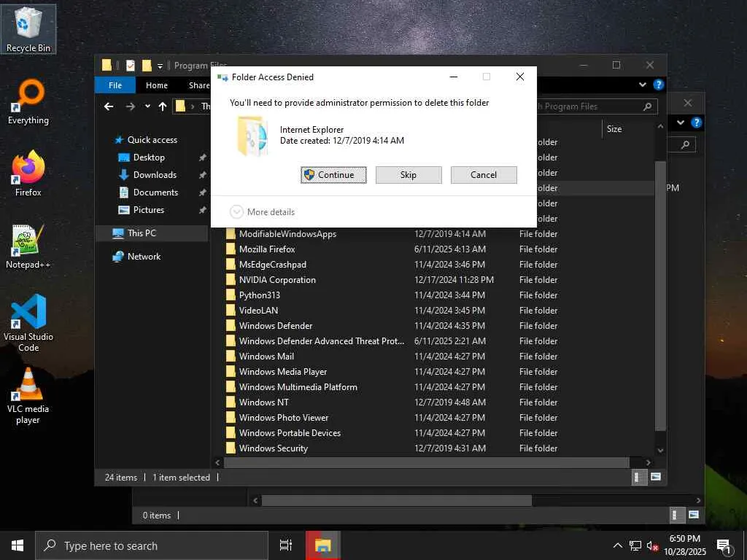Click the Type here to search box

pyautogui.click(x=152, y=545)
